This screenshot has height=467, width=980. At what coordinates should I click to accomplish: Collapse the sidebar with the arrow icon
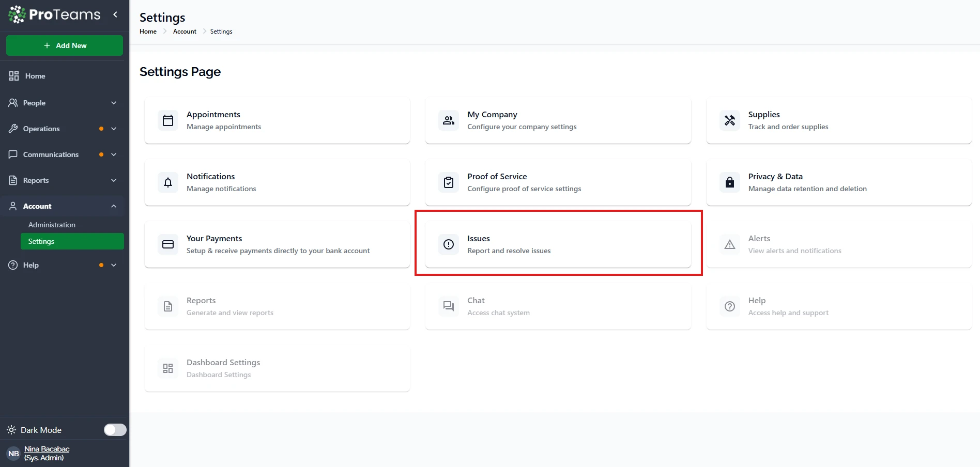pos(115,14)
